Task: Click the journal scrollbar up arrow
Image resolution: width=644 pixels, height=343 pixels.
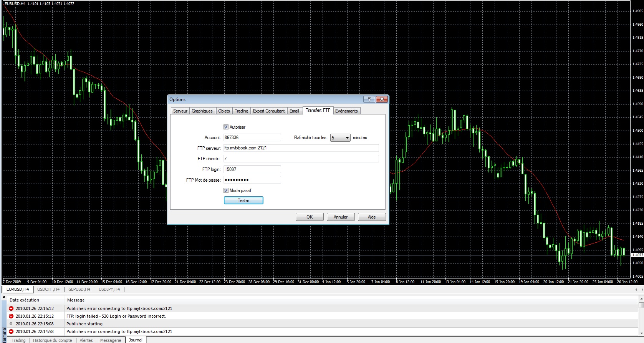Action: click(x=641, y=298)
